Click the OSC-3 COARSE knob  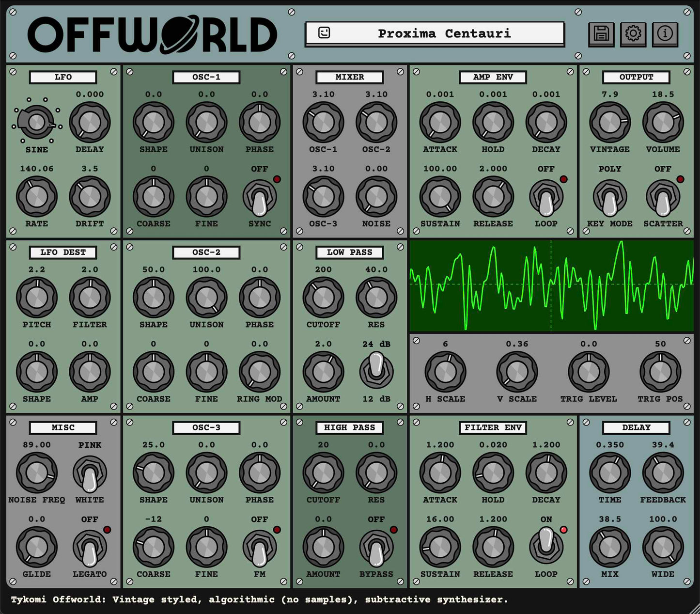point(154,547)
